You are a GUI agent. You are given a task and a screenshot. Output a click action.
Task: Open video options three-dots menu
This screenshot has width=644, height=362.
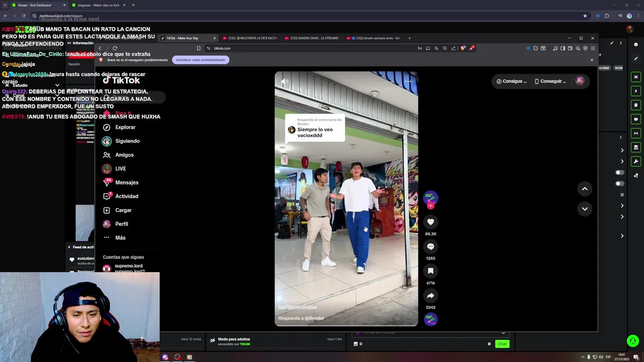(x=408, y=81)
